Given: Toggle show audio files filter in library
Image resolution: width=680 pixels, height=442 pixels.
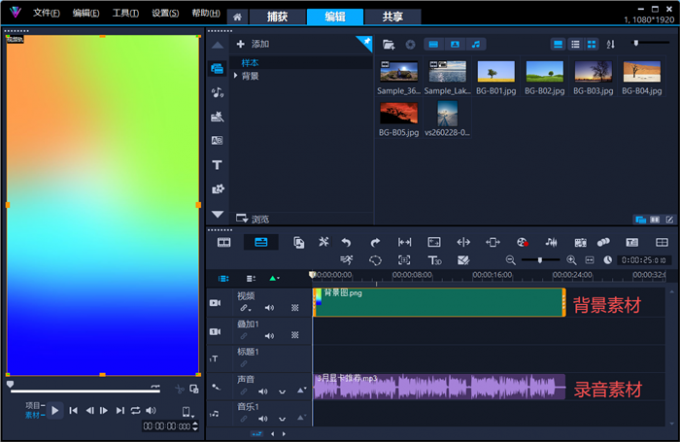Looking at the screenshot, I should [x=476, y=44].
